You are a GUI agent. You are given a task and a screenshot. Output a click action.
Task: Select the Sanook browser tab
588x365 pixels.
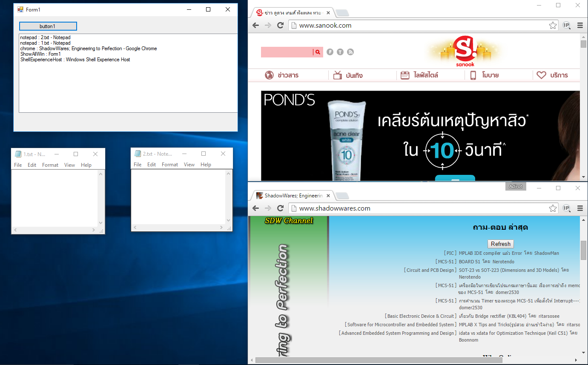click(x=292, y=13)
